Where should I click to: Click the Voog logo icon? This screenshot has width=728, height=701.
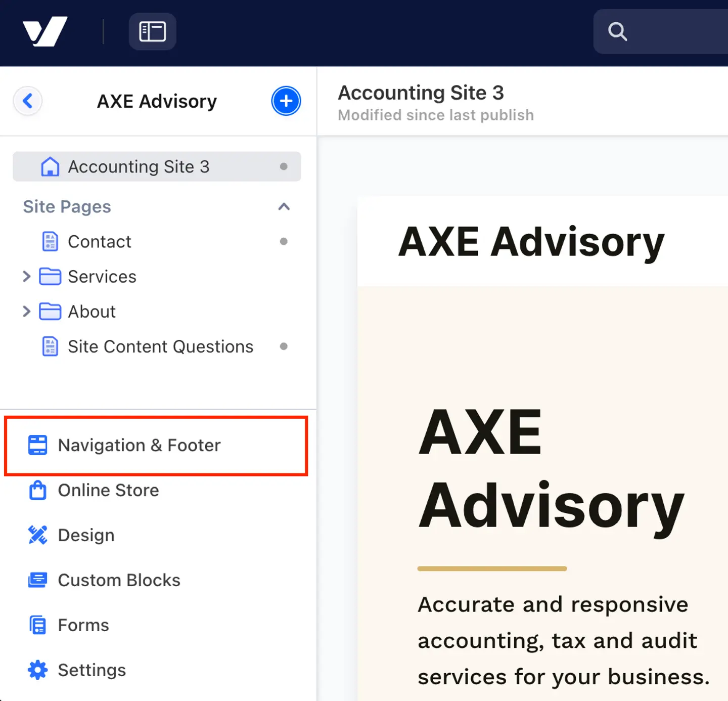coord(45,31)
